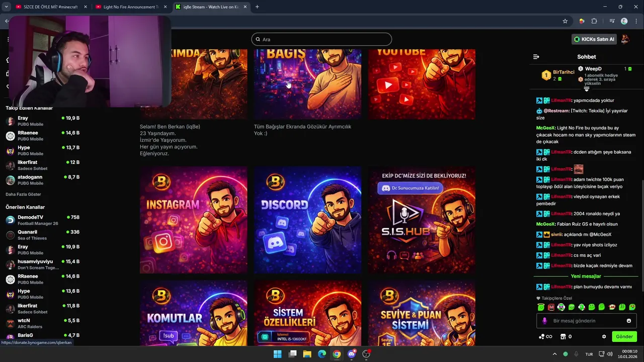Open Hype channel with 13,7 B viewers
644x362 pixels.
43,150
